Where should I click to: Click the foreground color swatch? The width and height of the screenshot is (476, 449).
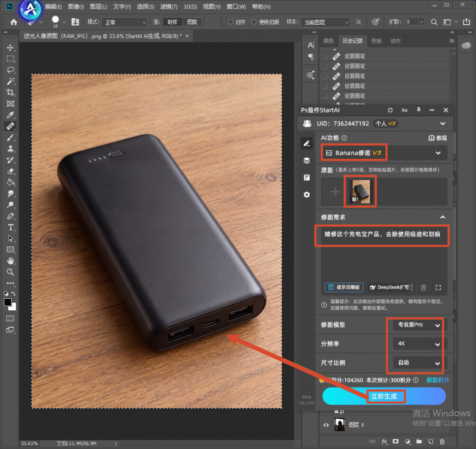coord(7,302)
